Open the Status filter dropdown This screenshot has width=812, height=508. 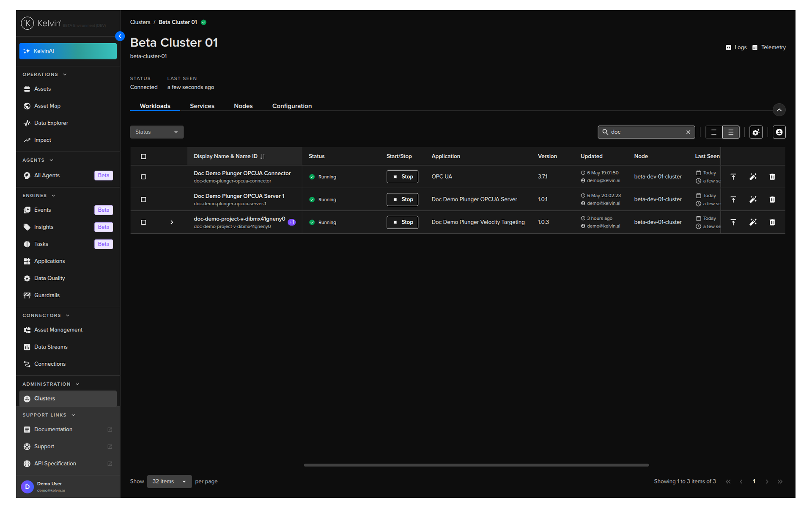(x=156, y=132)
